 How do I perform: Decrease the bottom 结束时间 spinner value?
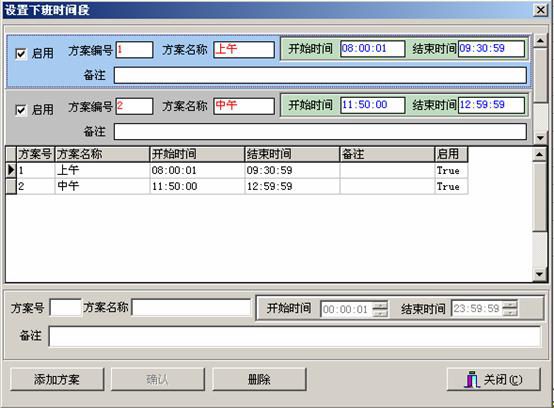pos(510,313)
